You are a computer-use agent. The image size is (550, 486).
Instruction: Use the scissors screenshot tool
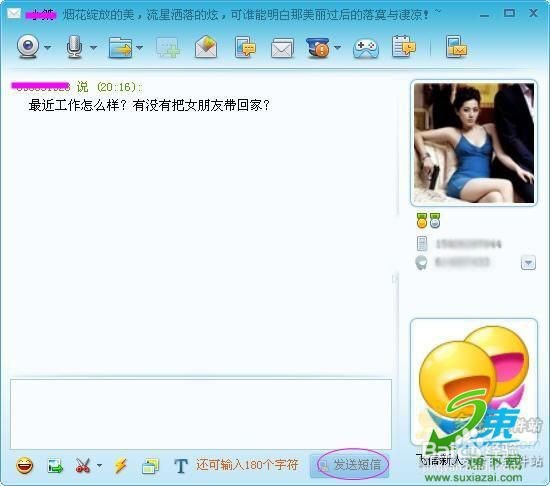tap(83, 466)
